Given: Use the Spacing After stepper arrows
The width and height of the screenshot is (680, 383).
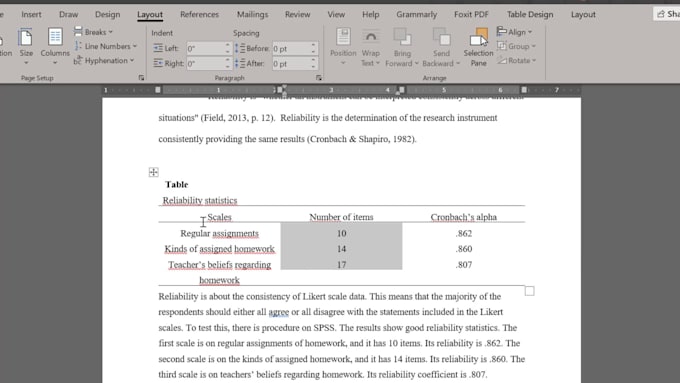Looking at the screenshot, I should [314, 63].
